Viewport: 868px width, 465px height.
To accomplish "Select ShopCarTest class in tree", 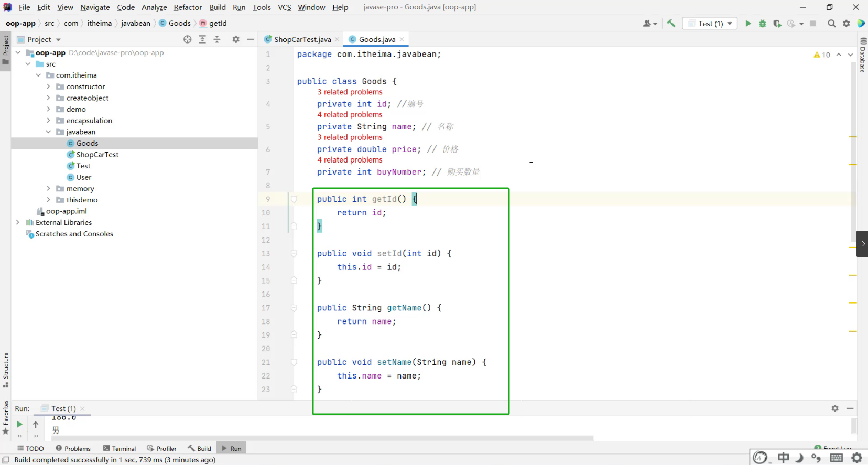I will (x=97, y=155).
